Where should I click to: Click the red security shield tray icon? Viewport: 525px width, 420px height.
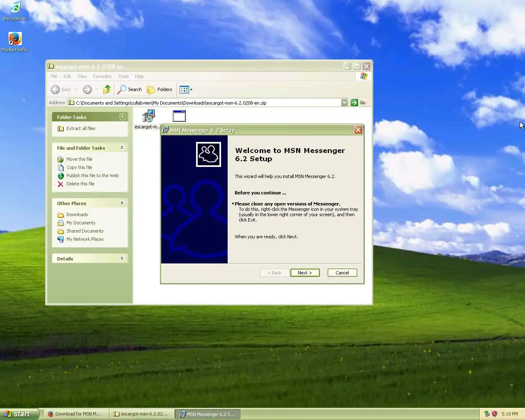[x=494, y=414]
